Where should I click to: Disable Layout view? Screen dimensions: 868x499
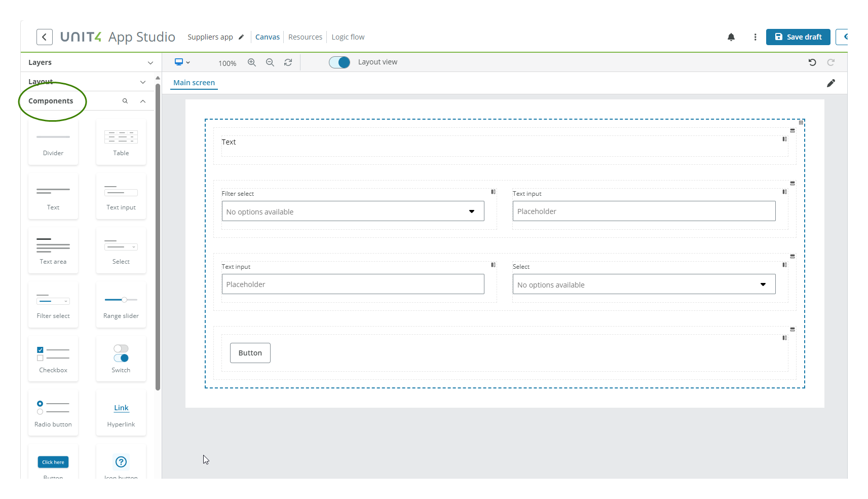(339, 62)
